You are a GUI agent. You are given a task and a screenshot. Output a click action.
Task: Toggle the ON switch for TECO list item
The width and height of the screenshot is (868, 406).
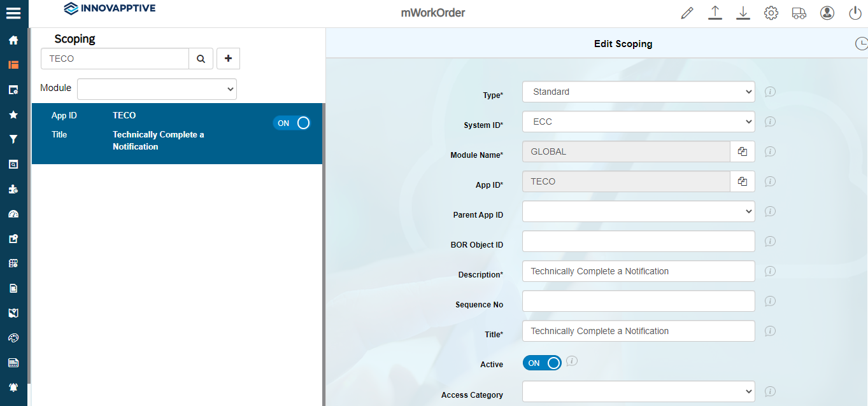point(293,123)
